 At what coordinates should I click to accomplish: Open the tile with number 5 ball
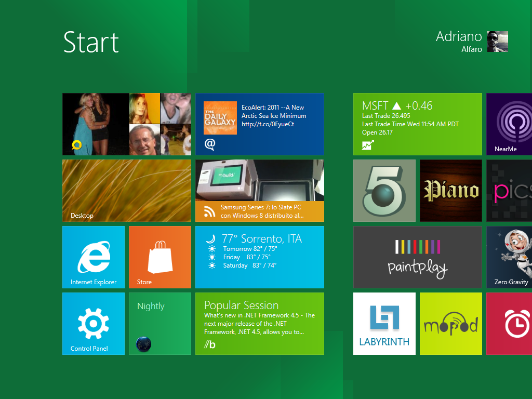(384, 191)
